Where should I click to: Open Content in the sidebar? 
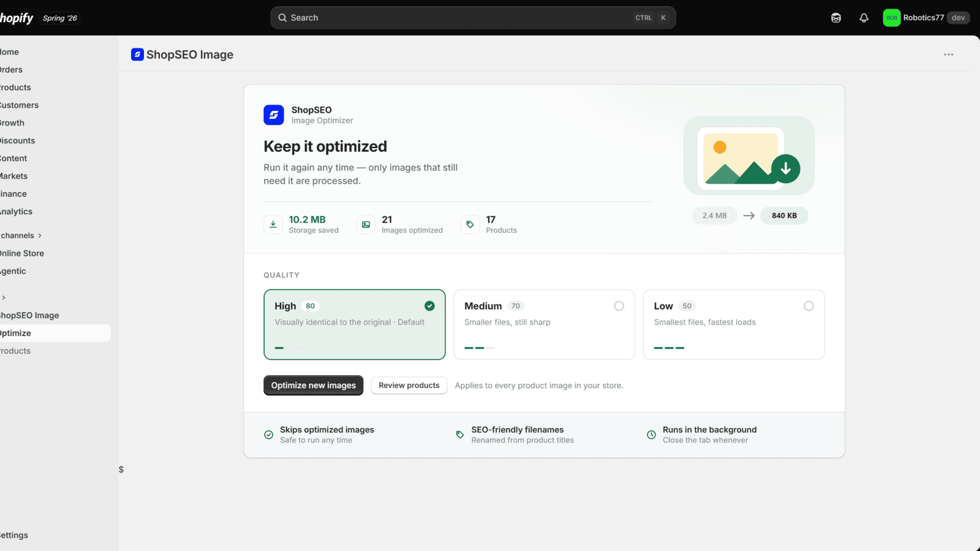point(13,159)
